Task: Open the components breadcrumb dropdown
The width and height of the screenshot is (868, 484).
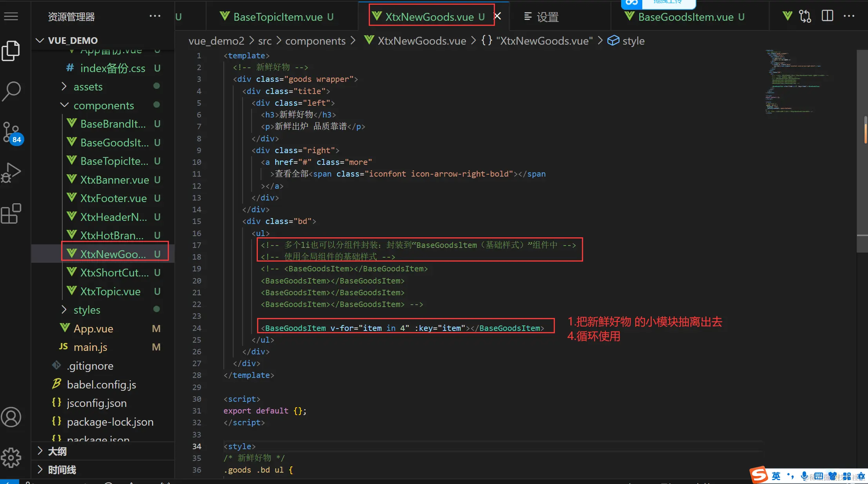Action: [315, 41]
